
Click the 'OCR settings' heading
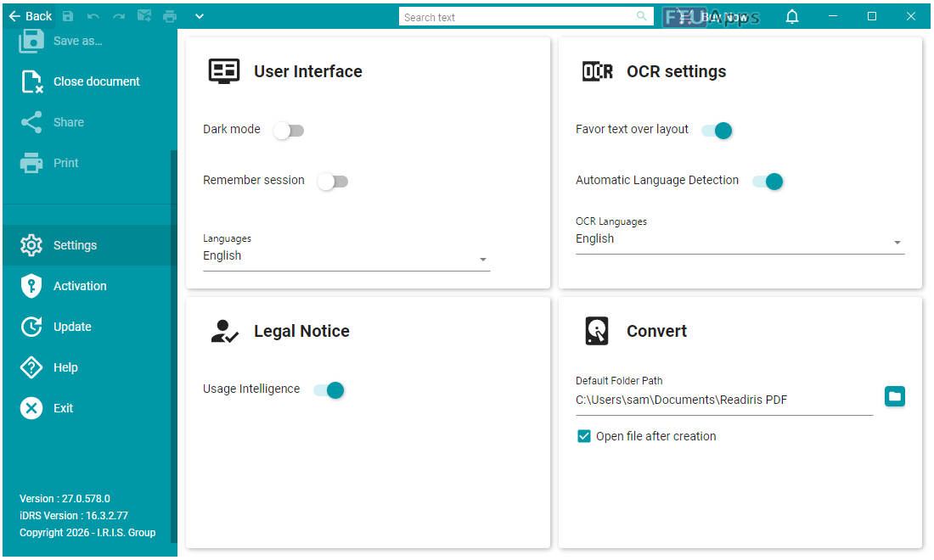click(x=676, y=71)
